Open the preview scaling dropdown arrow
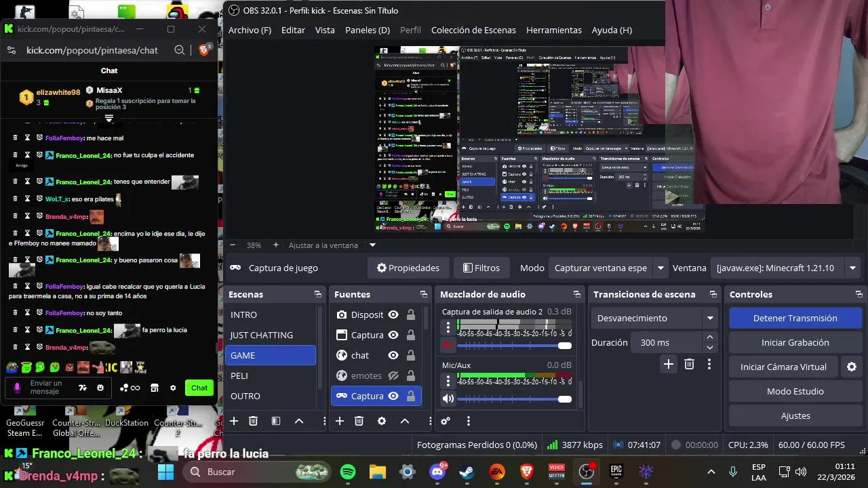The width and height of the screenshot is (868, 488). coord(372,245)
